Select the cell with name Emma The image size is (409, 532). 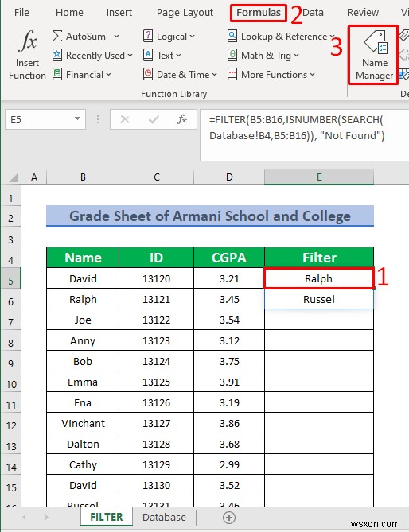click(x=83, y=382)
